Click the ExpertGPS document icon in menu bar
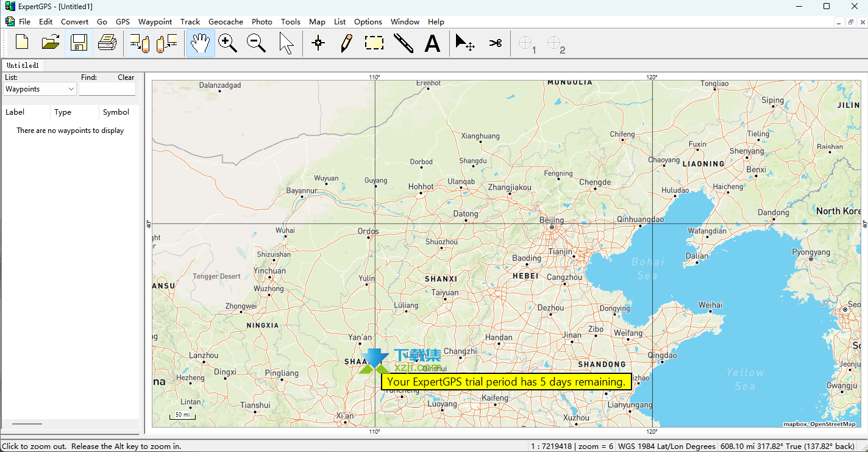This screenshot has width=868, height=452. click(x=9, y=21)
